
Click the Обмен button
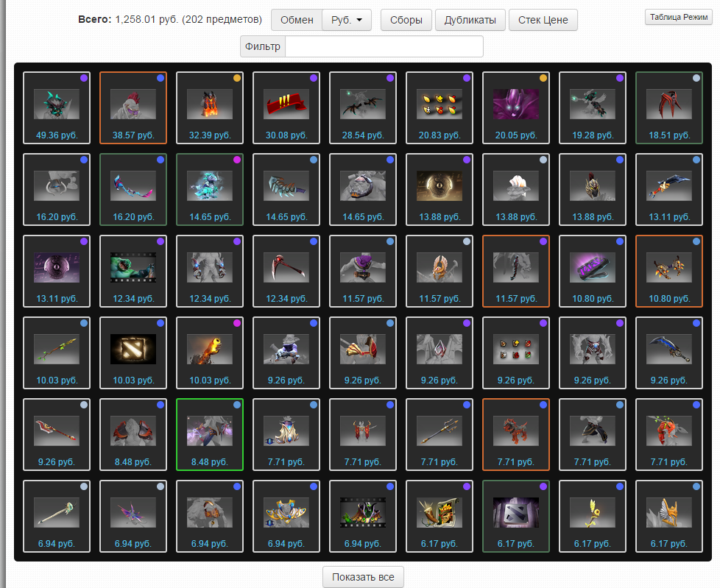[x=297, y=20]
